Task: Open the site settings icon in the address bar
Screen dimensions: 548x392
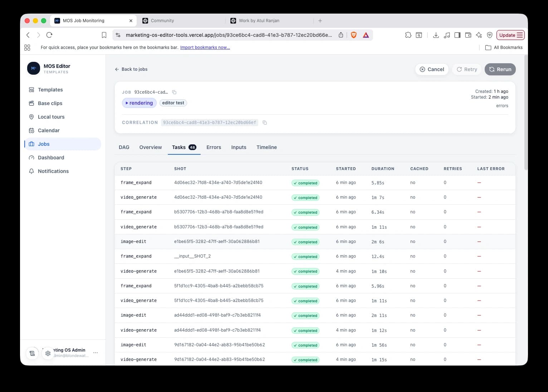Action: 118,35
